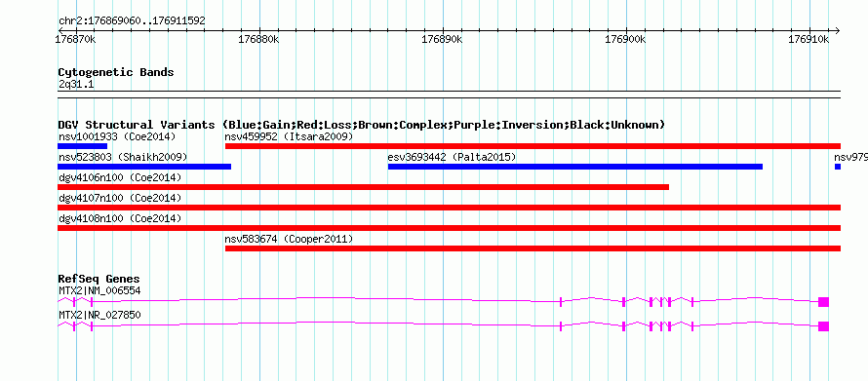Click the RefSeq Genes track title
Screen dimensions: 868x381
point(99,280)
